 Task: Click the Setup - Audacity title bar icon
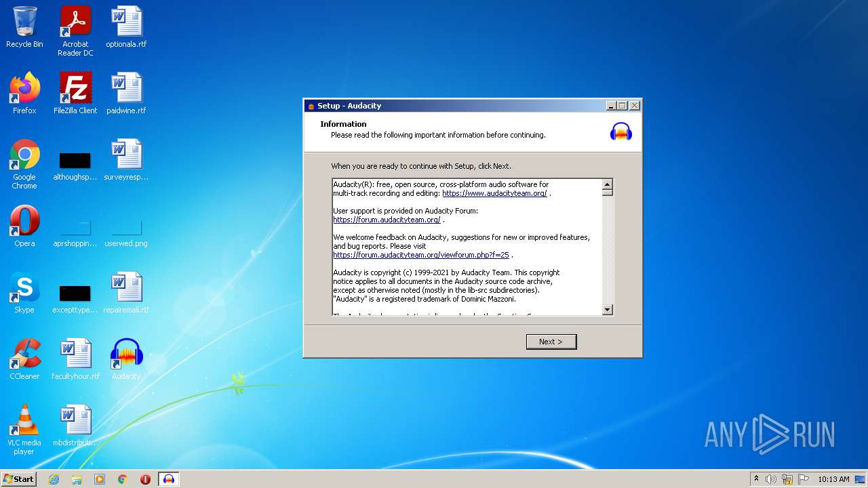[311, 106]
